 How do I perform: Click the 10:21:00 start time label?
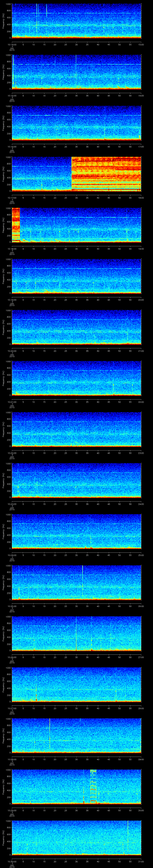pyautogui.click(x=12, y=402)
